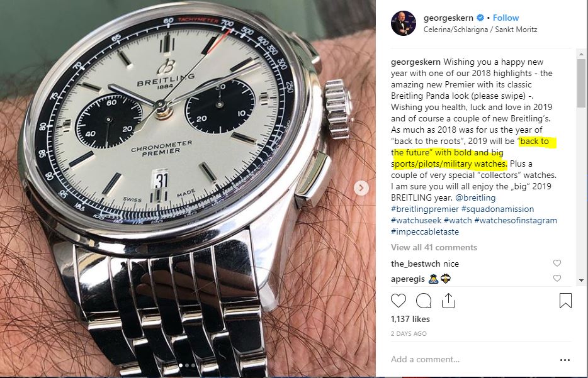Open #watchesofinstagram hashtag
This screenshot has width=588, height=378.
coord(516,220)
